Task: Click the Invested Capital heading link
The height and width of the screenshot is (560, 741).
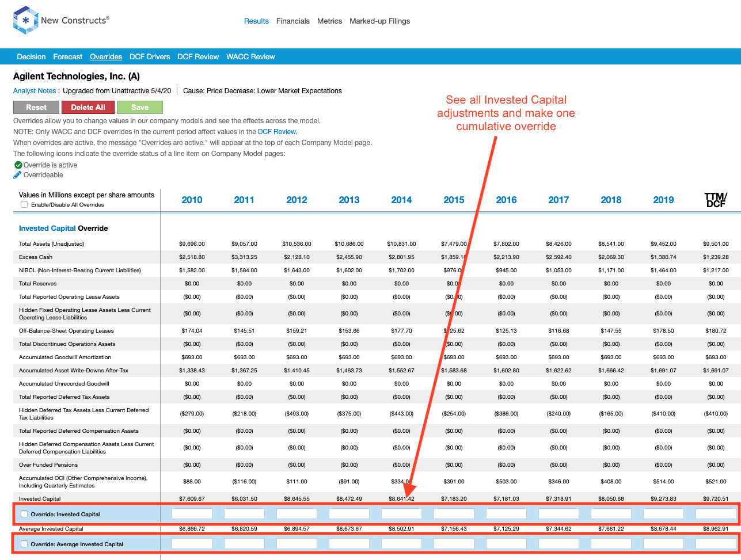Action: [47, 228]
